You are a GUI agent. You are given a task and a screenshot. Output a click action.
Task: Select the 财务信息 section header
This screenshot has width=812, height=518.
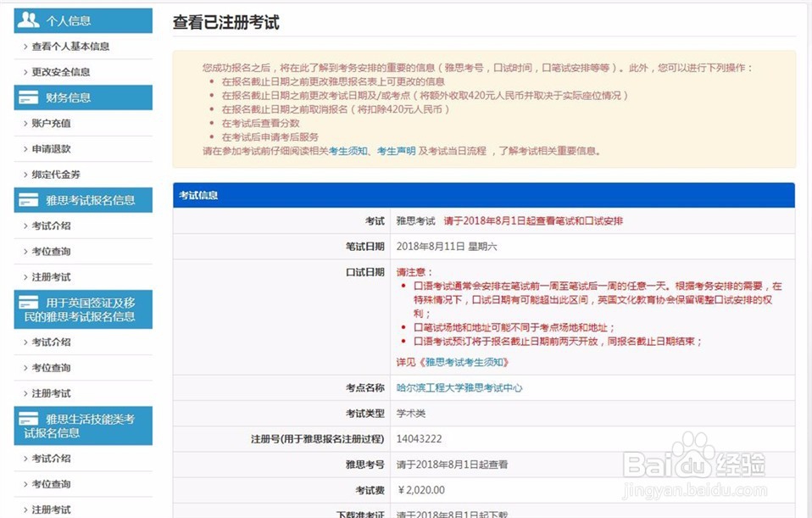(x=83, y=97)
